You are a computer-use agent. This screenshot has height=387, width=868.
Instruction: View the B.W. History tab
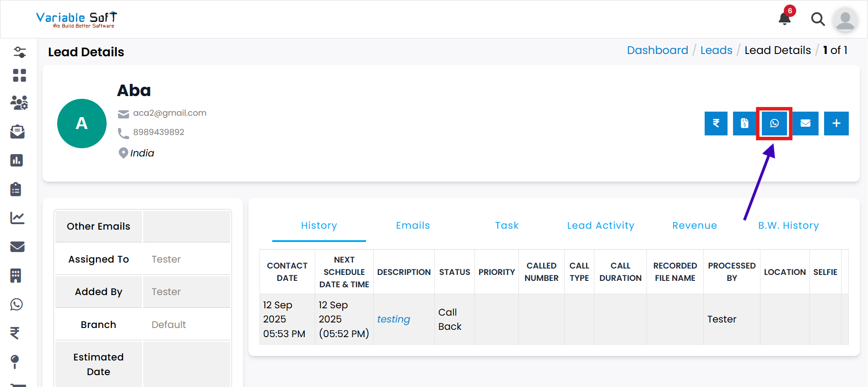[x=788, y=226]
